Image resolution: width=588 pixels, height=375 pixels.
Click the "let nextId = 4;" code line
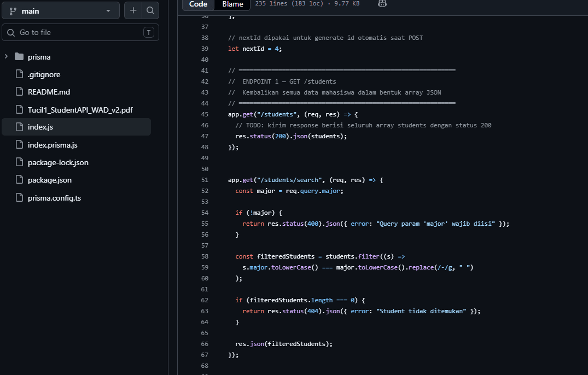pos(255,49)
